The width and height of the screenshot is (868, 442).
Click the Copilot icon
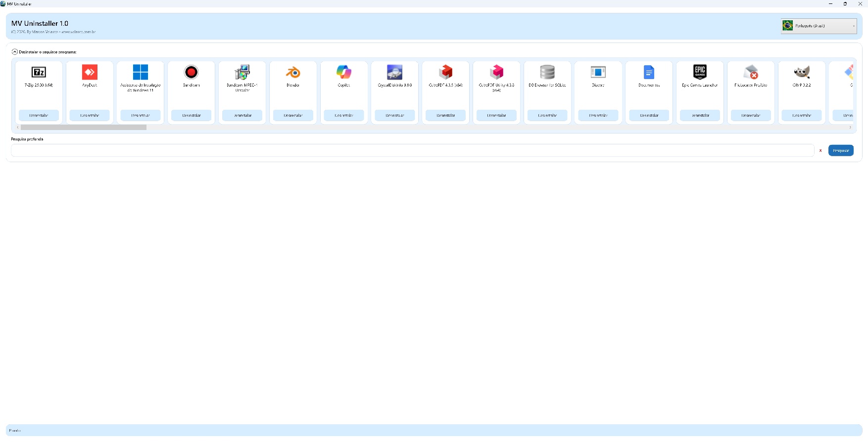pyautogui.click(x=344, y=72)
